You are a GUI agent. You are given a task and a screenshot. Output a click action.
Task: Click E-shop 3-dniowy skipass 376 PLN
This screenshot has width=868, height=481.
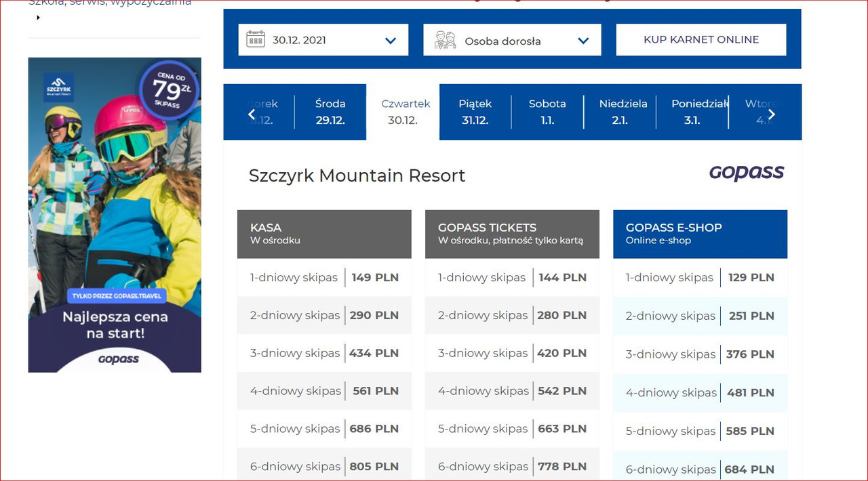(x=700, y=354)
